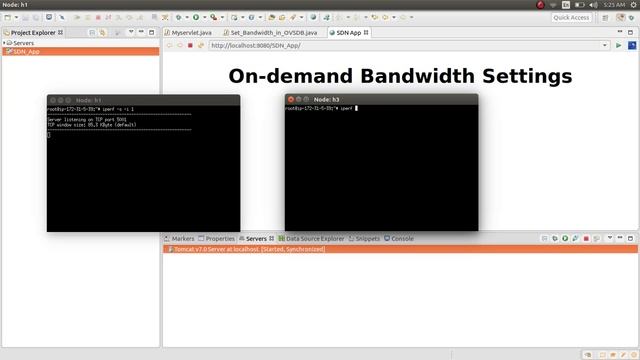
Task: Switch to the Project Explorer view tab
Action: (33, 32)
